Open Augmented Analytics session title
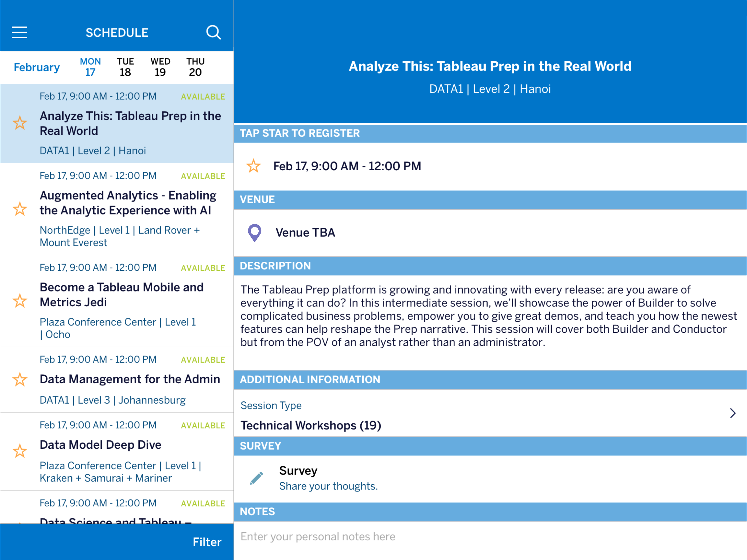747x560 pixels. 128,203
